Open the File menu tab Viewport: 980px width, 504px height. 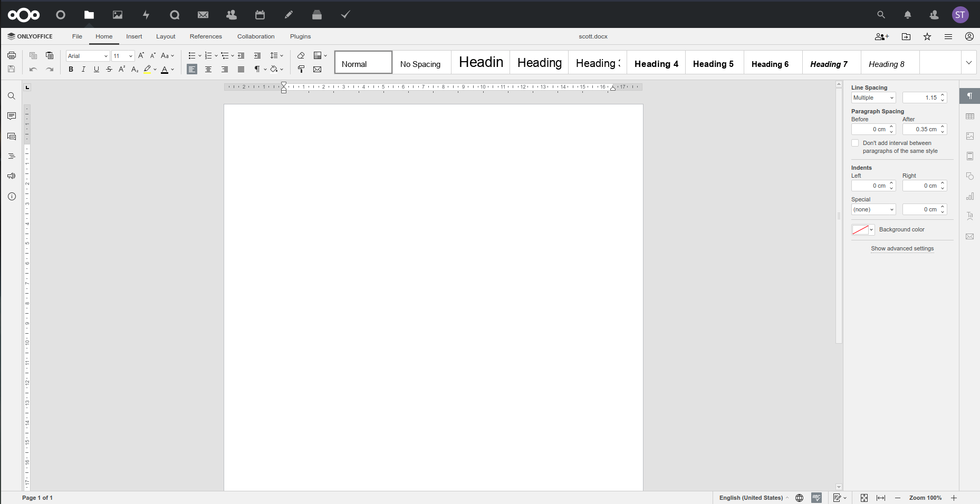(77, 36)
